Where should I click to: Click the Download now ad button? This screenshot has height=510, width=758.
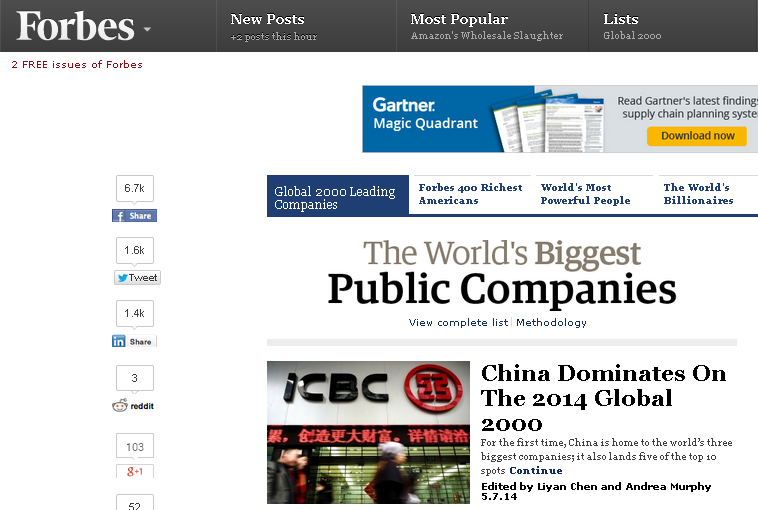coord(697,136)
